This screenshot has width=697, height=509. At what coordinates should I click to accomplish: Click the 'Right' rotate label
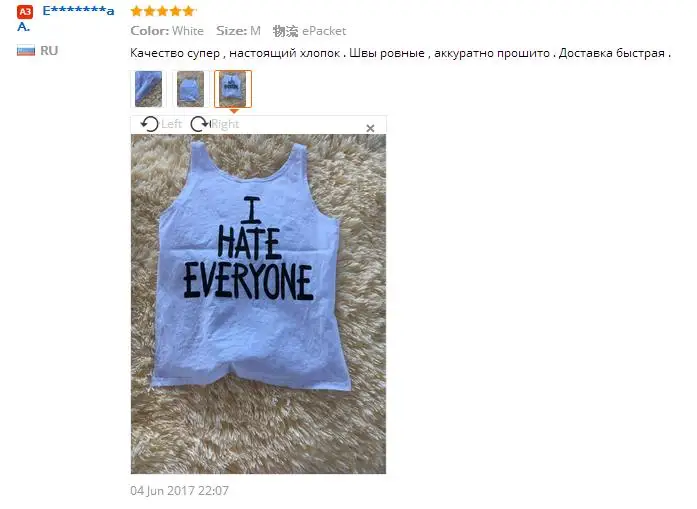tap(225, 124)
